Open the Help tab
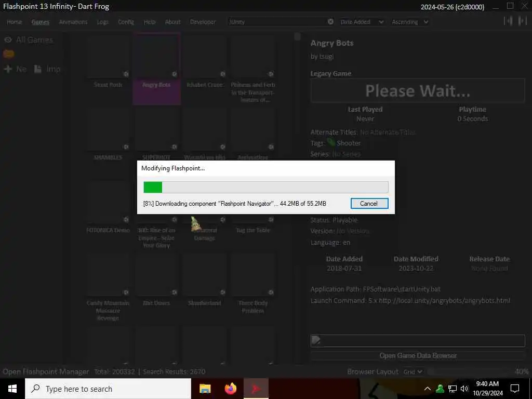Viewport: 532px width, 399px height. point(150,22)
